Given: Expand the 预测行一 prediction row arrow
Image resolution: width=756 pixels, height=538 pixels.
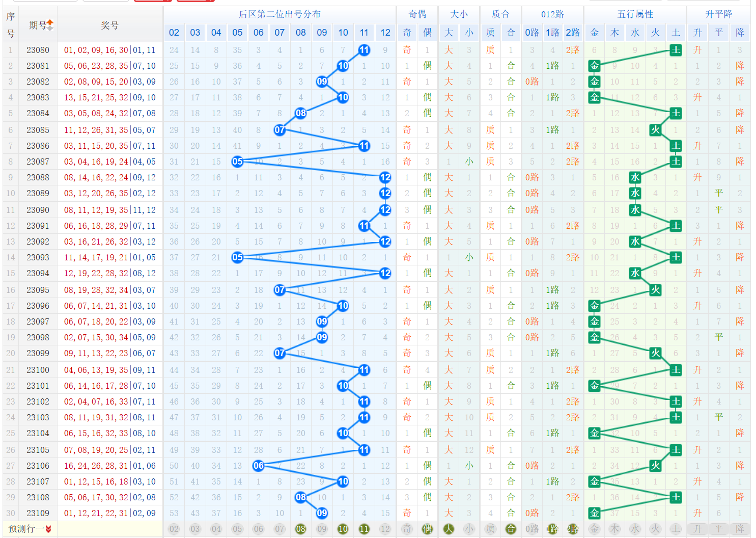Looking at the screenshot, I should click(48, 529).
